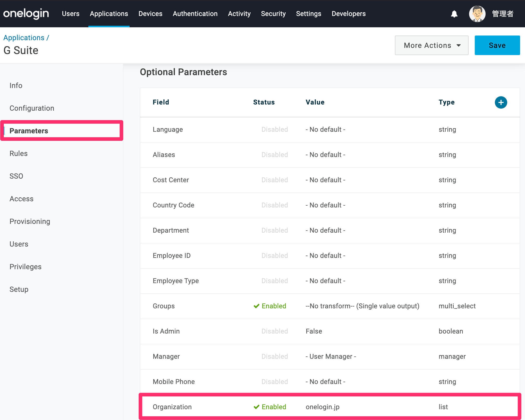Open the Department parameter row
This screenshot has height=420, width=525.
pos(330,231)
